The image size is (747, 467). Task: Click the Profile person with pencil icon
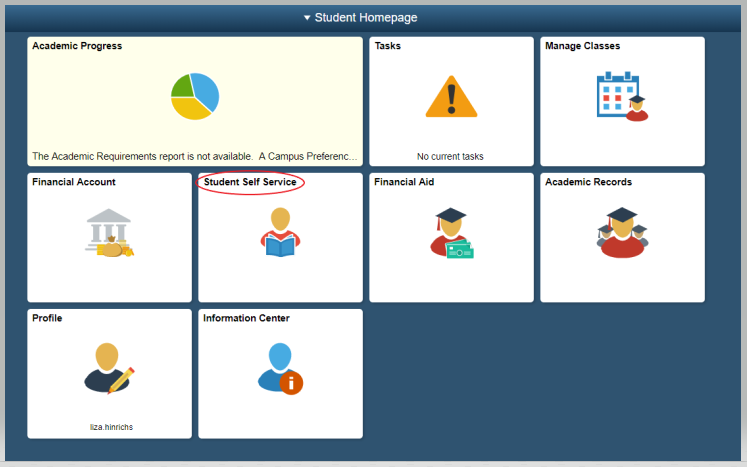pyautogui.click(x=109, y=368)
